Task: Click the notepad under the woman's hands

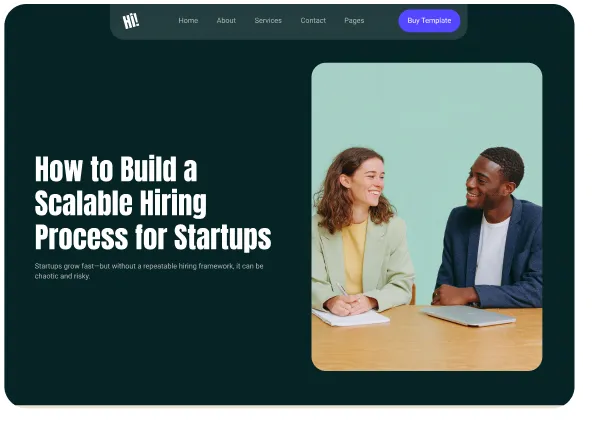Action: 350,318
